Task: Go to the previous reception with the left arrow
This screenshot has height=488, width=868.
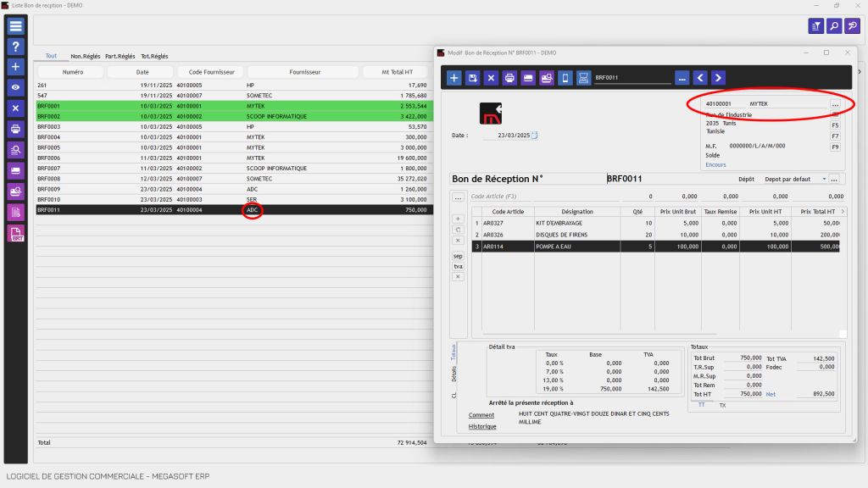Action: tap(700, 78)
